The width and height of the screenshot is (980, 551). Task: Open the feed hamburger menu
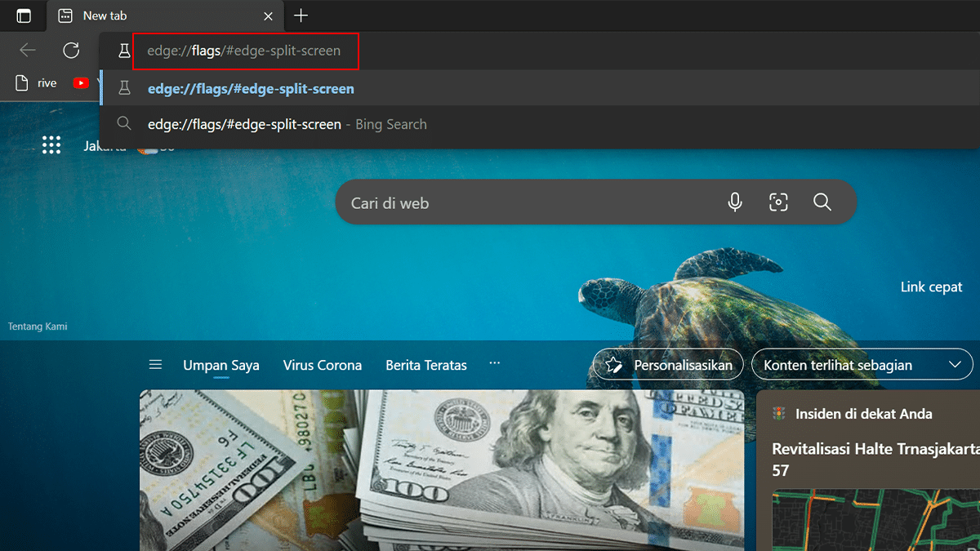pos(155,365)
